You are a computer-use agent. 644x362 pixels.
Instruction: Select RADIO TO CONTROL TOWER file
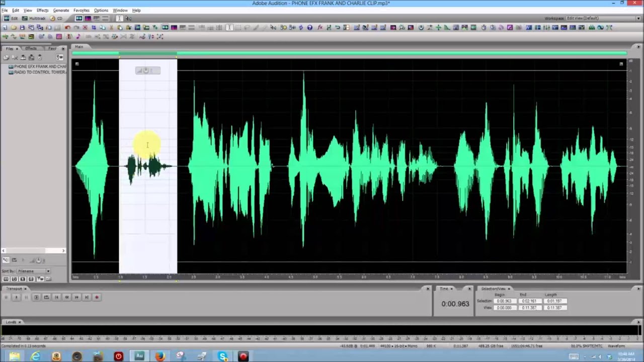pyautogui.click(x=37, y=72)
